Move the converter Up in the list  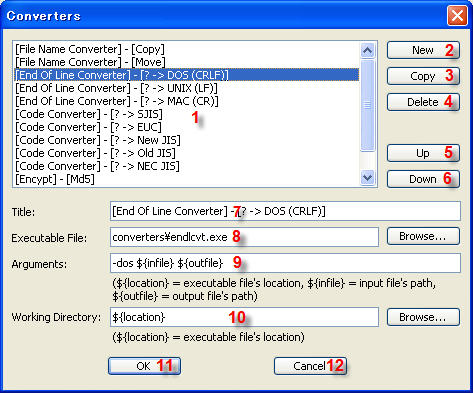pyautogui.click(x=423, y=153)
